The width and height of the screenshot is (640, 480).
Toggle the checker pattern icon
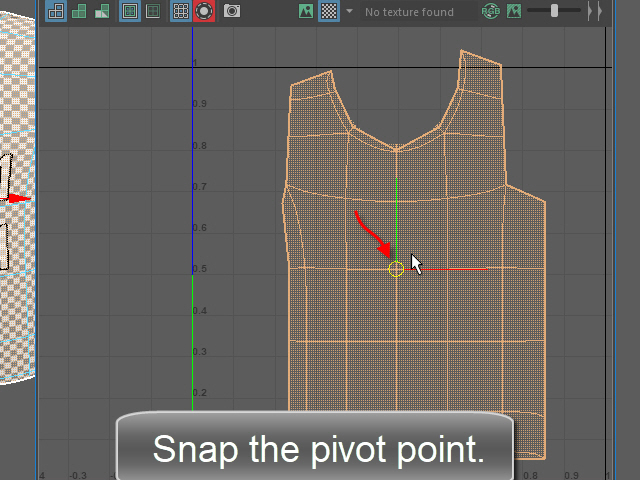click(329, 12)
